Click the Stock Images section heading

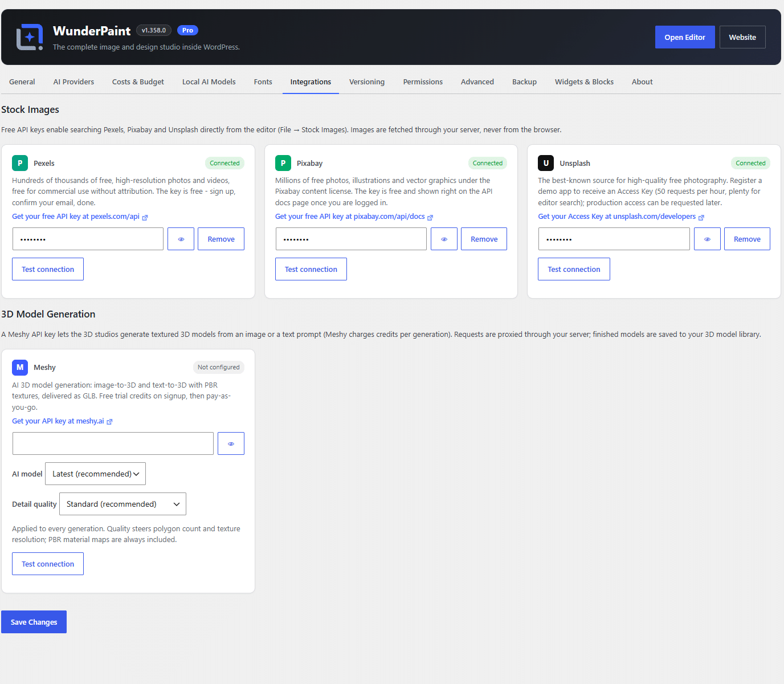[30, 109]
